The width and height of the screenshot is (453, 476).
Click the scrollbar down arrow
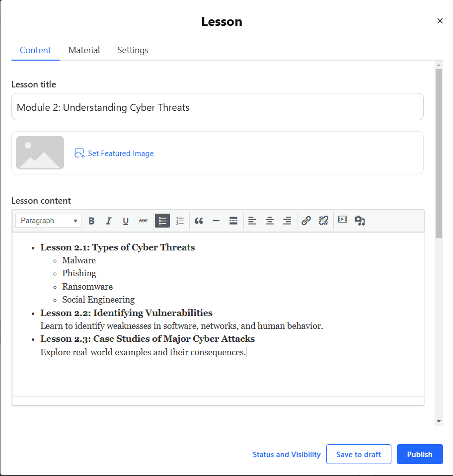point(439,421)
